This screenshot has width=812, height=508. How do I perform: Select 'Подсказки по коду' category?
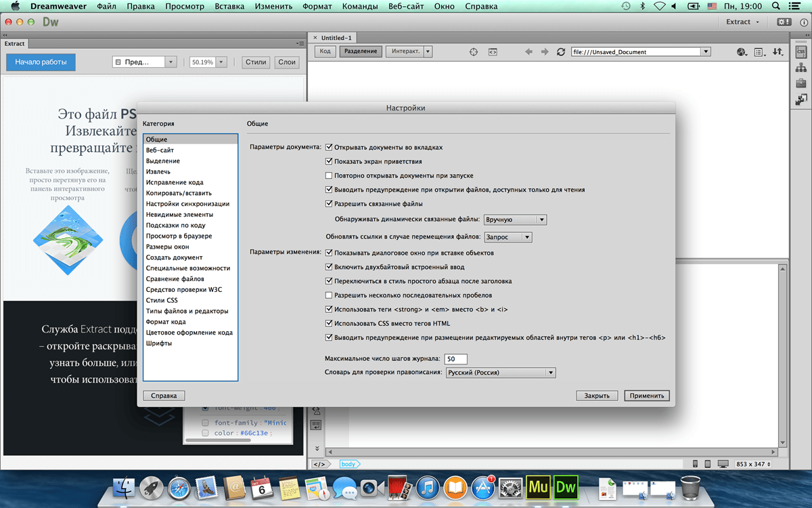191,225
